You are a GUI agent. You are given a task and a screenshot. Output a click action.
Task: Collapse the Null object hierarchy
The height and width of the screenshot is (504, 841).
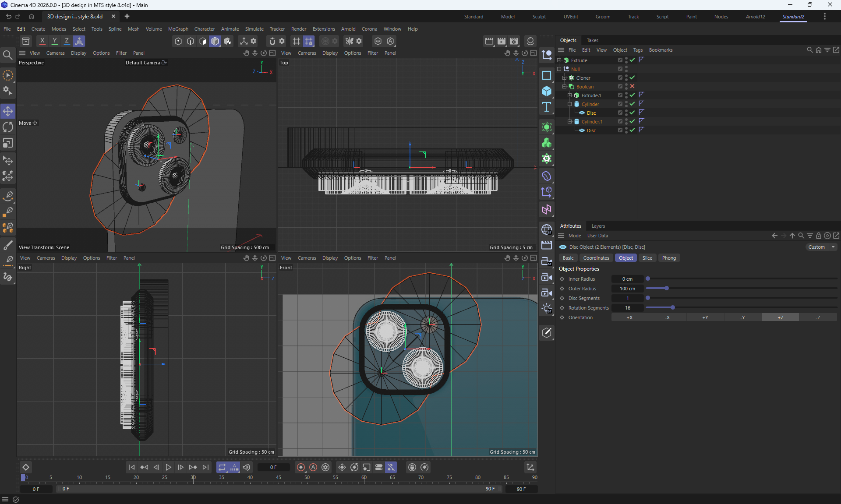pos(559,69)
